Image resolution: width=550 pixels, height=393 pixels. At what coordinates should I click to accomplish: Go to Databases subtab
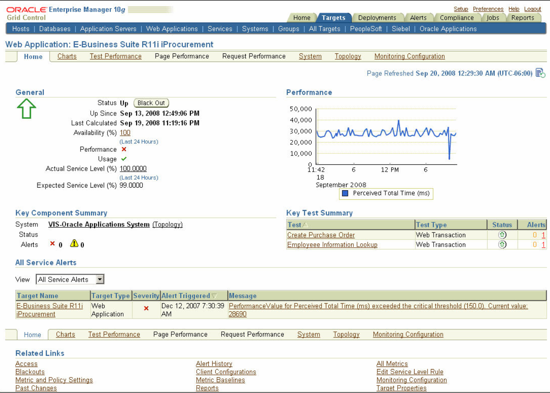coord(55,29)
